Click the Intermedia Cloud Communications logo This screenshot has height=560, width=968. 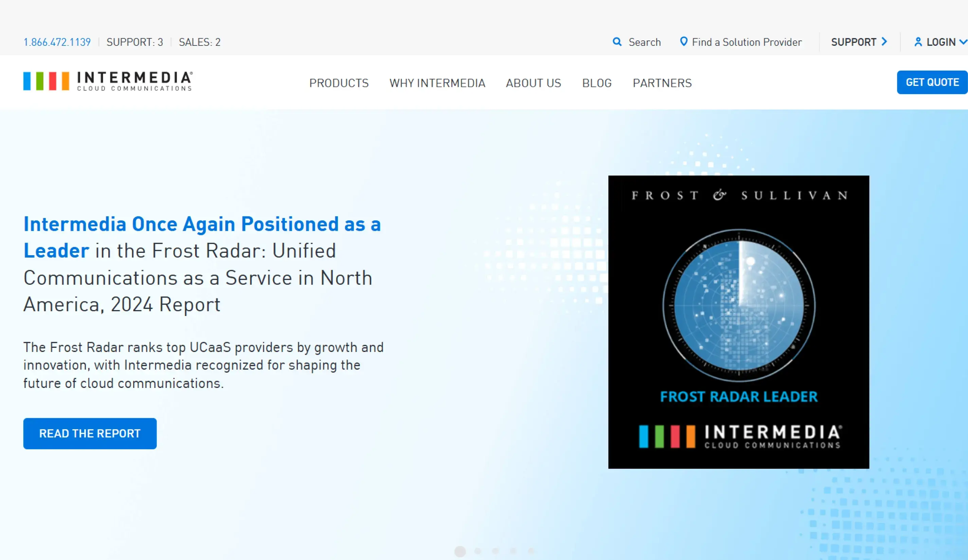click(x=108, y=81)
